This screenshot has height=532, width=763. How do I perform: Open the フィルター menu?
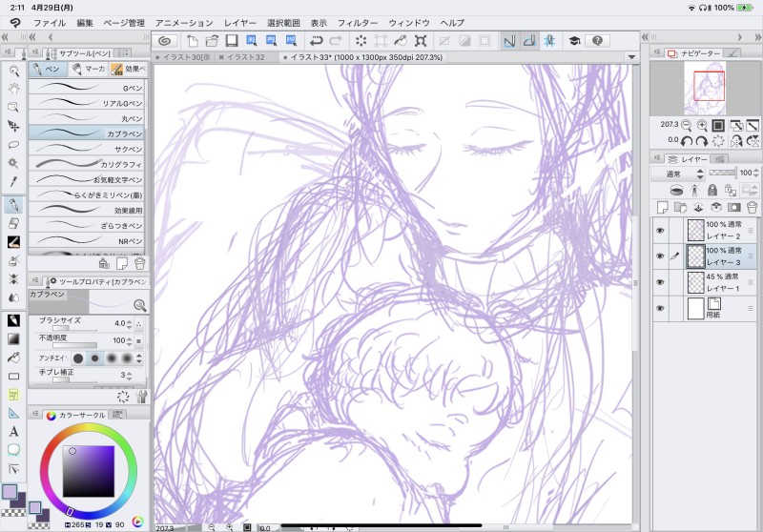point(358,23)
